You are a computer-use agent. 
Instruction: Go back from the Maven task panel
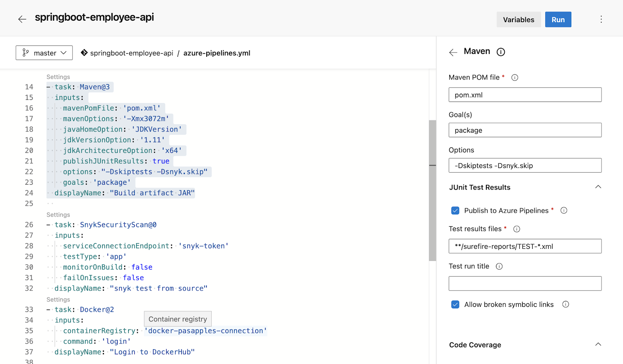(x=453, y=52)
